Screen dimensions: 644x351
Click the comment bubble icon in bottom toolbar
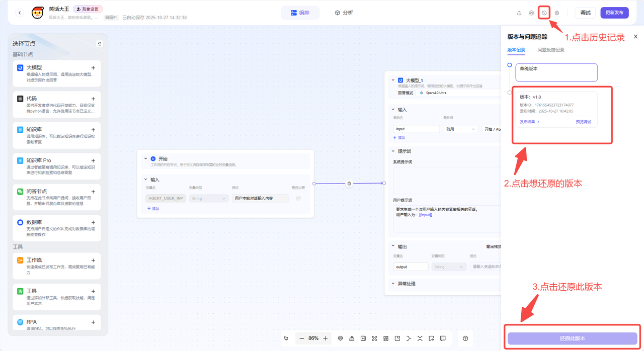(x=443, y=338)
